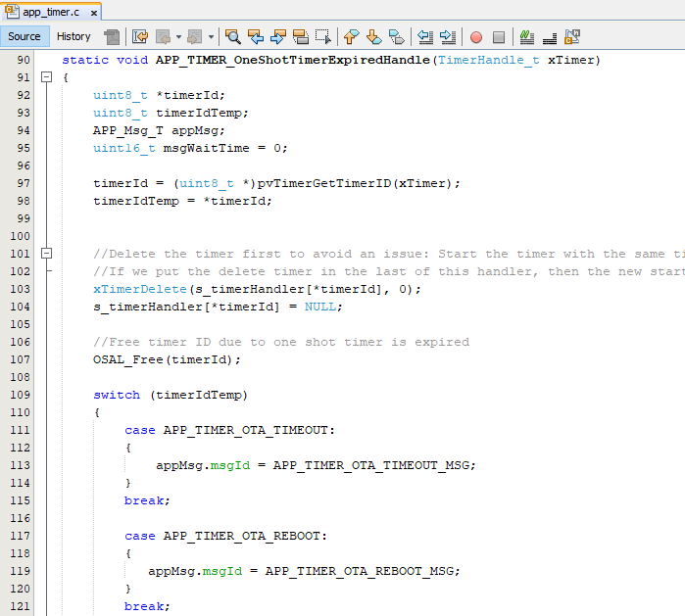Viewport: 685px width, 616px height.
Task: Open the Back navigation history dropdown arrow
Action: pyautogui.click(x=179, y=37)
